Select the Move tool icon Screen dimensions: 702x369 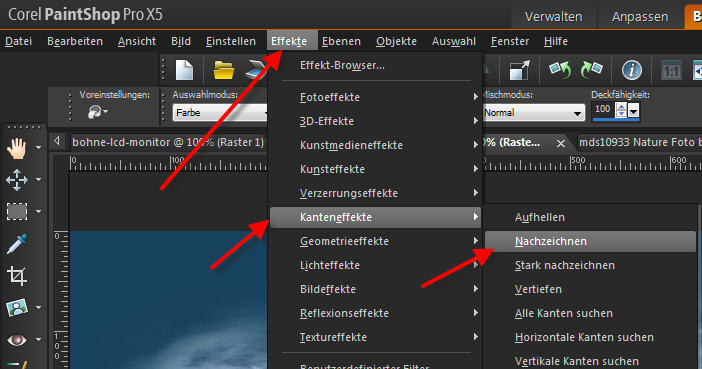(x=17, y=180)
